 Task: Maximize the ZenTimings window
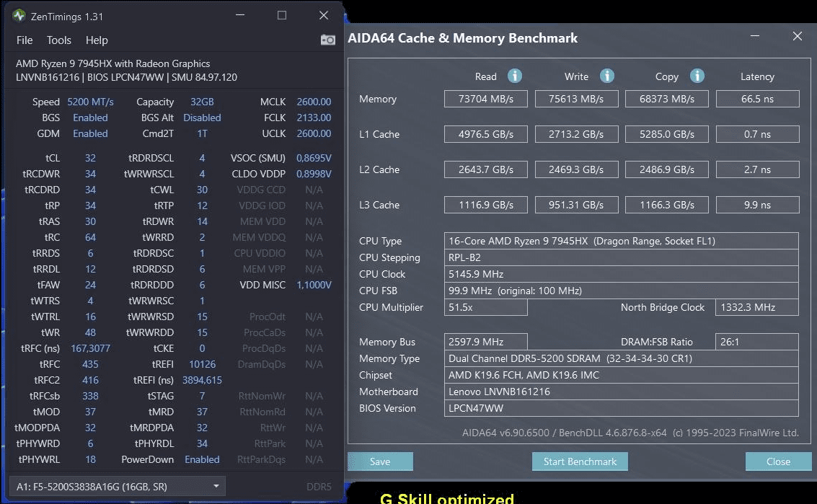click(282, 15)
